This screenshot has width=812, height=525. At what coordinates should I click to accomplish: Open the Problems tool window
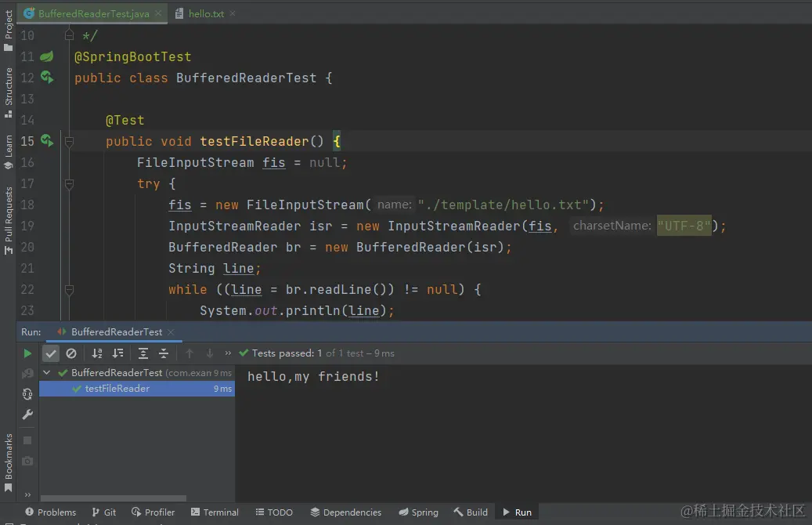pyautogui.click(x=51, y=512)
